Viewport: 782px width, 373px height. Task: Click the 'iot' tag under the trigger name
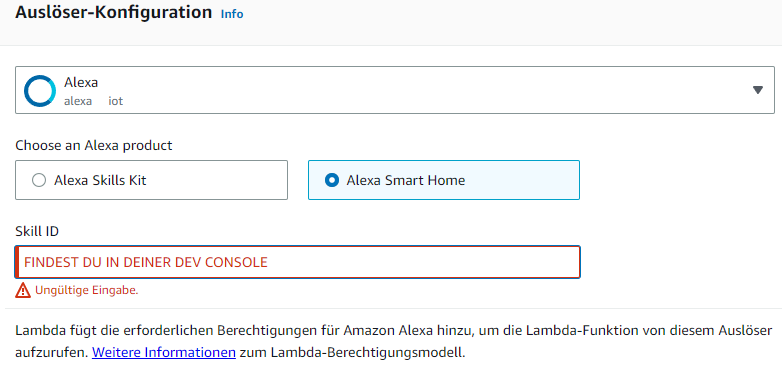[x=116, y=101]
